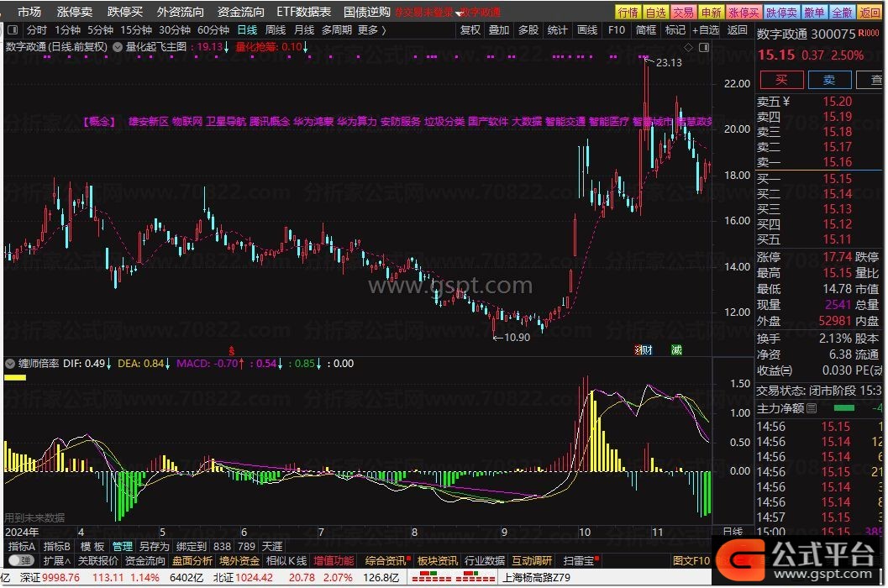Image resolution: width=888 pixels, height=588 pixels.
Task: Switch to the 15分钟 period
Action: point(136,30)
